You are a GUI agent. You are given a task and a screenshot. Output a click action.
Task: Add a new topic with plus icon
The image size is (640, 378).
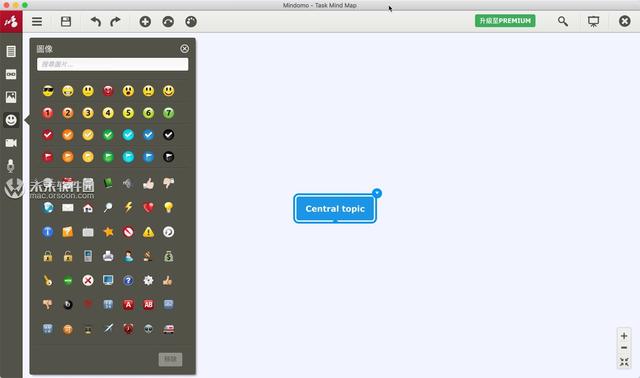pyautogui.click(x=145, y=21)
